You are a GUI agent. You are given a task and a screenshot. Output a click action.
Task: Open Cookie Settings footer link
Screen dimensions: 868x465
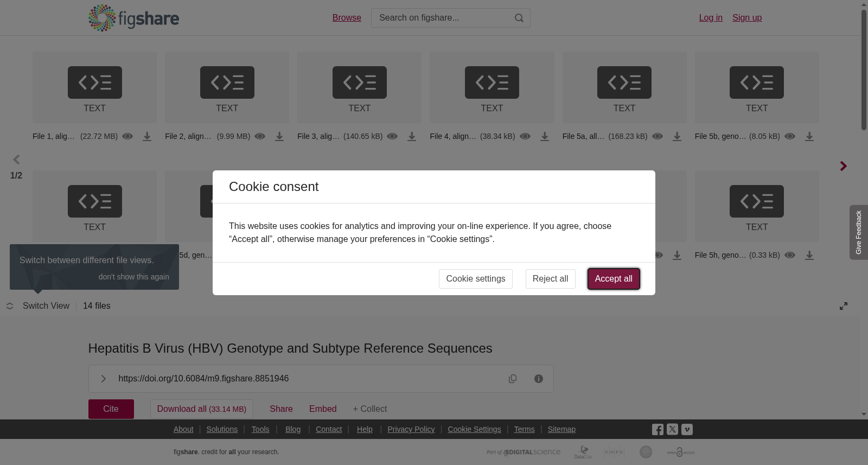[474, 429]
